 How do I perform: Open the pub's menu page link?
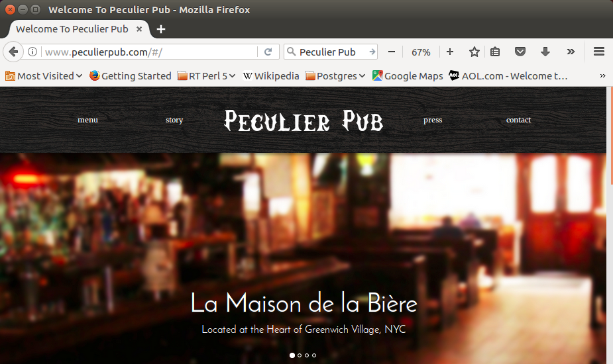coord(87,120)
